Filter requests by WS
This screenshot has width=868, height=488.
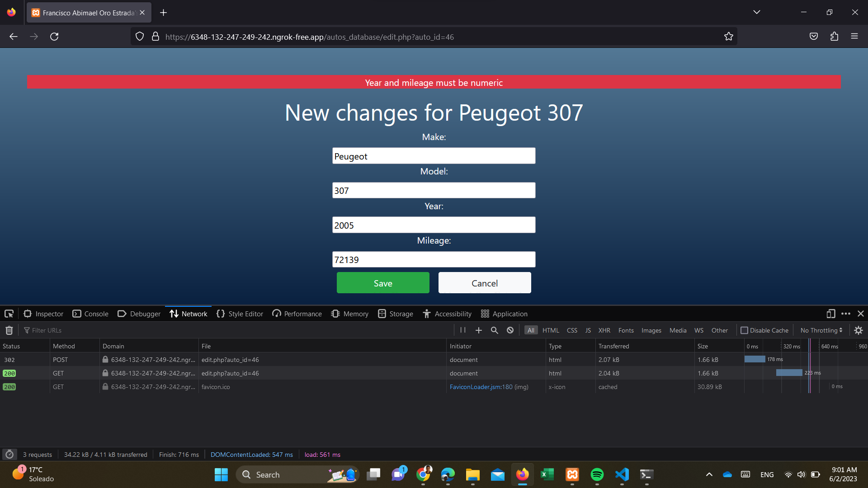[x=699, y=330]
